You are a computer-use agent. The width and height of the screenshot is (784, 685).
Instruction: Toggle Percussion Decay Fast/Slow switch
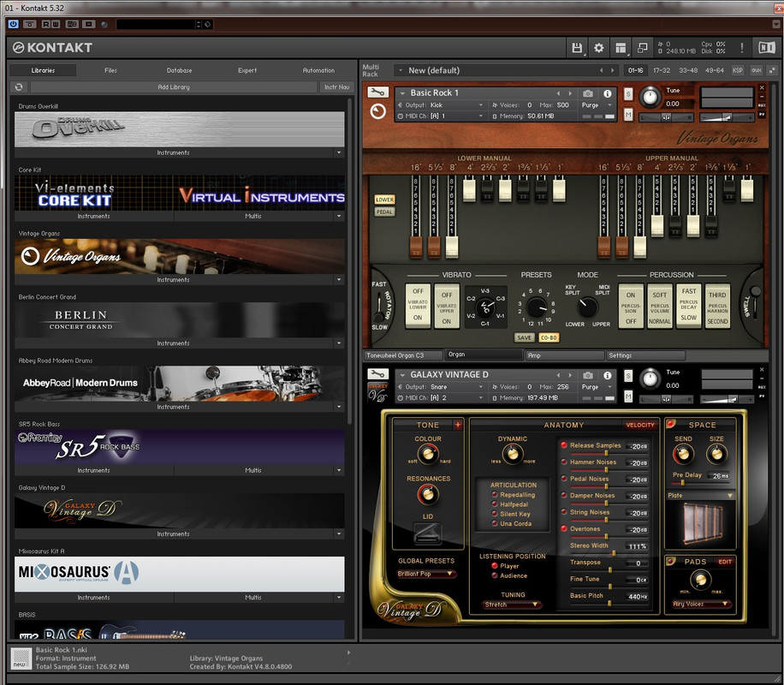click(688, 306)
